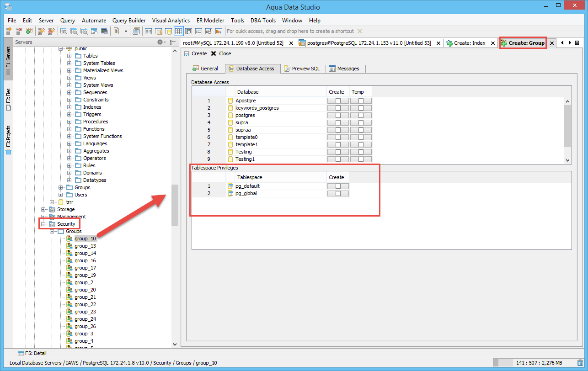Select group_20 in the Groups tree
This screenshot has height=371, width=588.
tap(85, 290)
